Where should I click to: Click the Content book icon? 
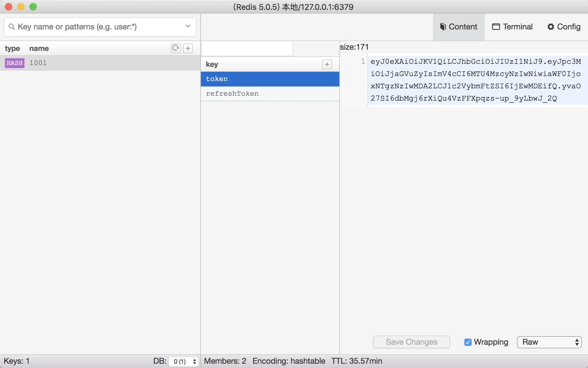pos(443,27)
